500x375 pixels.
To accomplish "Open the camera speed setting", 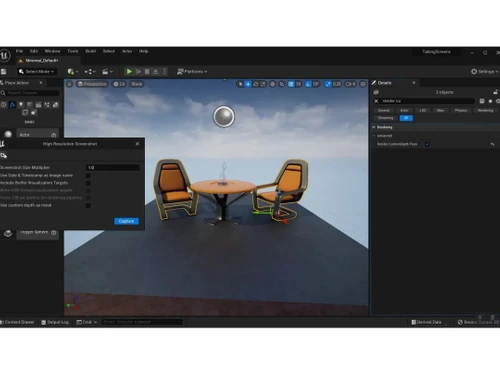I will point(350,84).
